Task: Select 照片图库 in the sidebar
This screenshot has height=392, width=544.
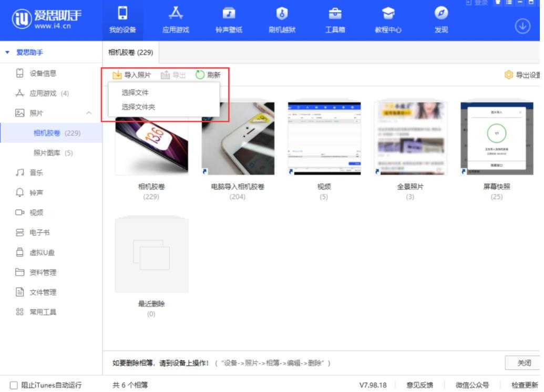Action: 53,153
